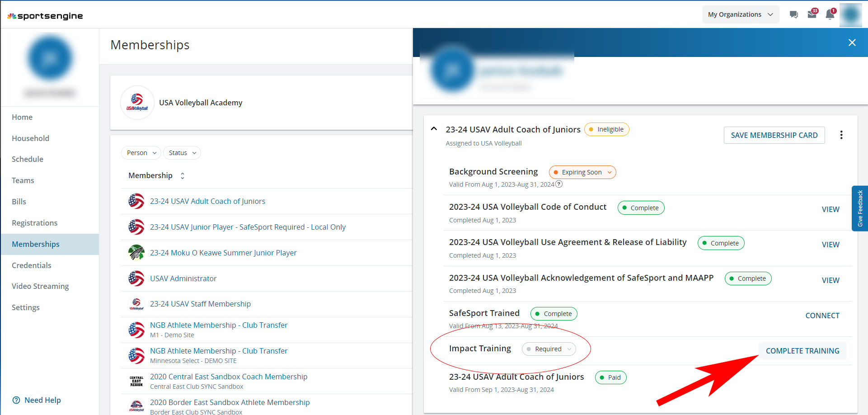This screenshot has height=415, width=868.
Task: Open the My Organizations dropdown
Action: (x=741, y=14)
